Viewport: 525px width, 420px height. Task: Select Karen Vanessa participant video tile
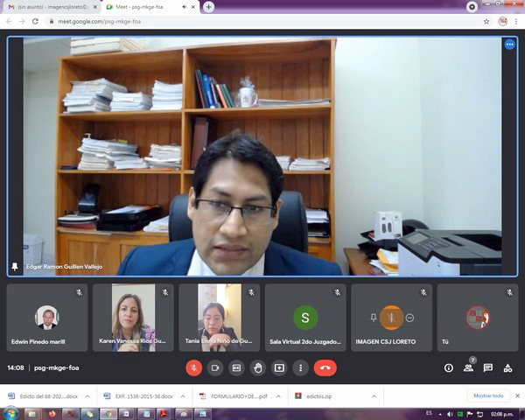click(x=133, y=317)
